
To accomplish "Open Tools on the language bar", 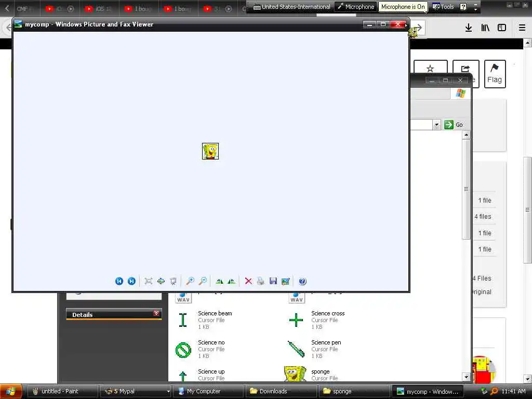I will 443,7.
